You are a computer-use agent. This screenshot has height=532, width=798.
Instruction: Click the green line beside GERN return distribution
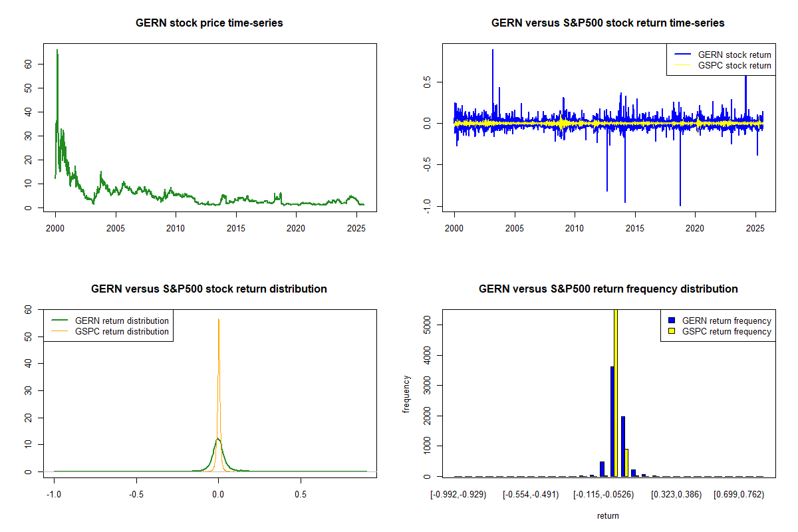[x=60, y=321]
